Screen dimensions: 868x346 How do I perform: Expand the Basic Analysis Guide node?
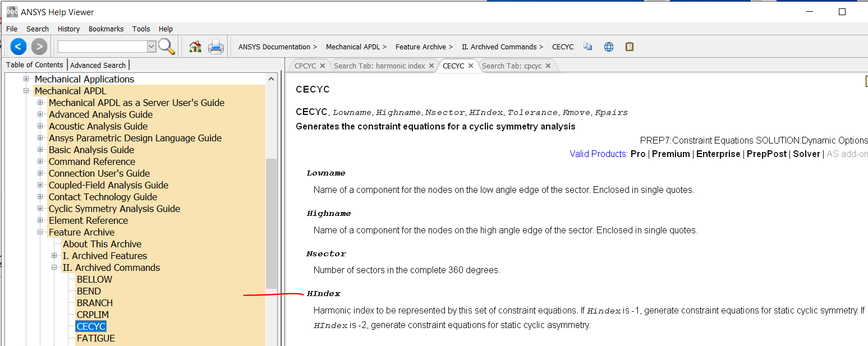[x=40, y=150]
